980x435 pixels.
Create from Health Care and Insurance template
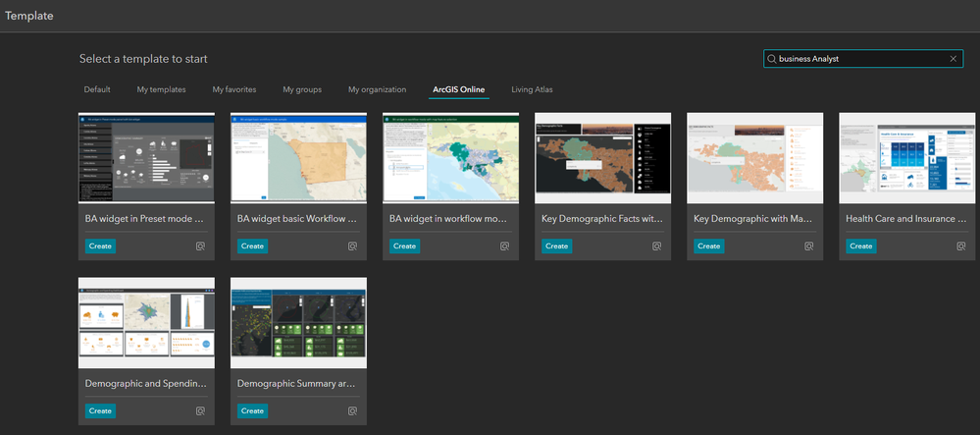tap(861, 246)
